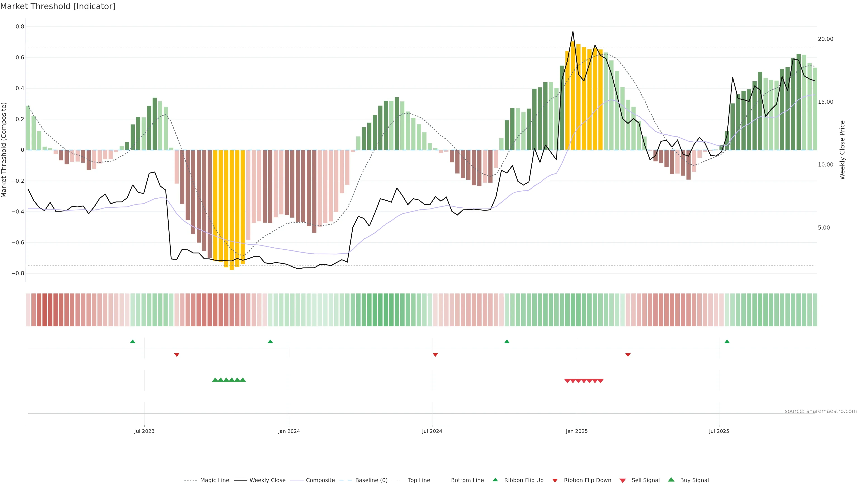Click the Buy Signal legend triangle icon

coord(671,480)
